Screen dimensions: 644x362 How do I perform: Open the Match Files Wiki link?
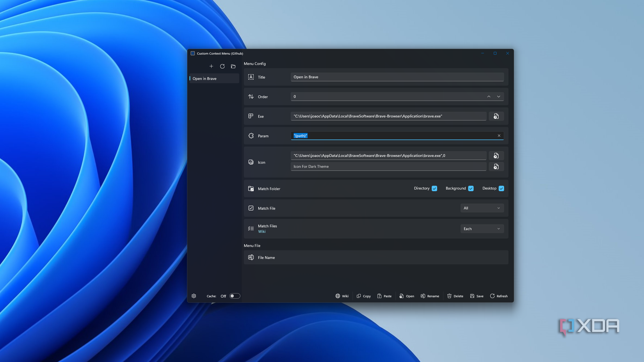coord(262,231)
